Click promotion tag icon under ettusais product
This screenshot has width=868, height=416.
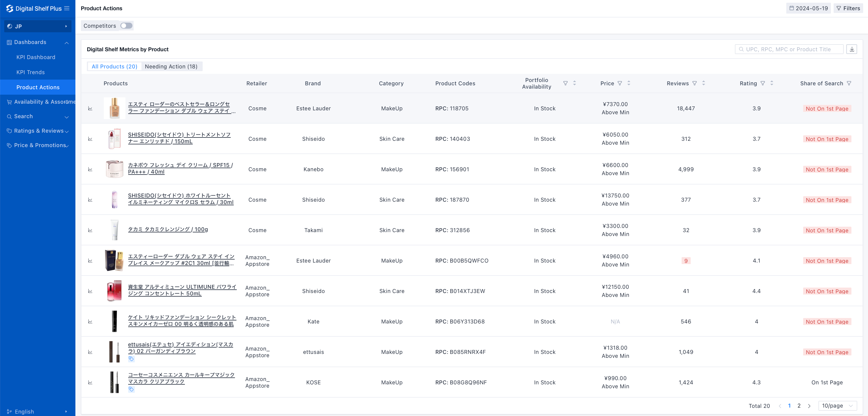(131, 359)
